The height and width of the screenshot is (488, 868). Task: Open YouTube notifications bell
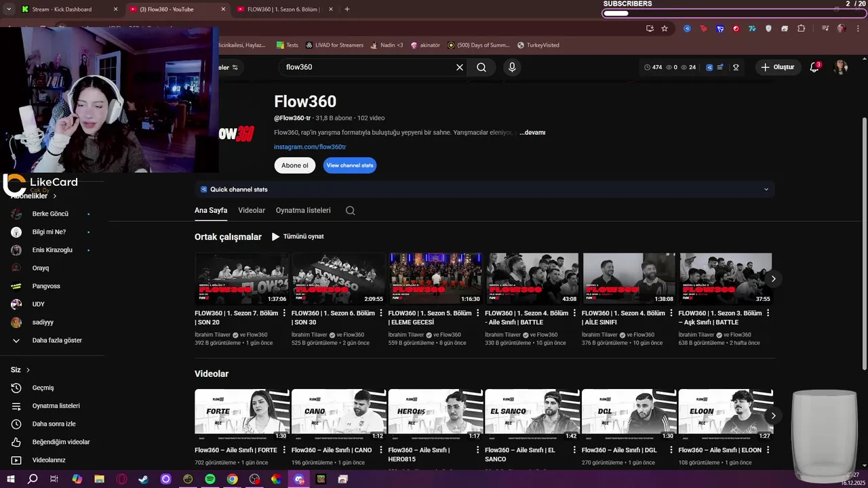coord(814,67)
